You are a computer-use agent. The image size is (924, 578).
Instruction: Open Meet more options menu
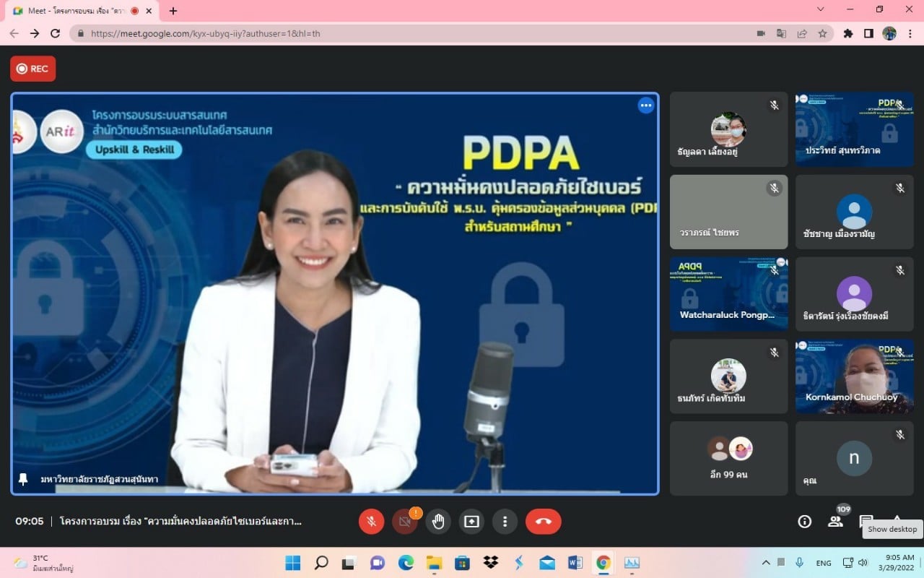click(505, 522)
